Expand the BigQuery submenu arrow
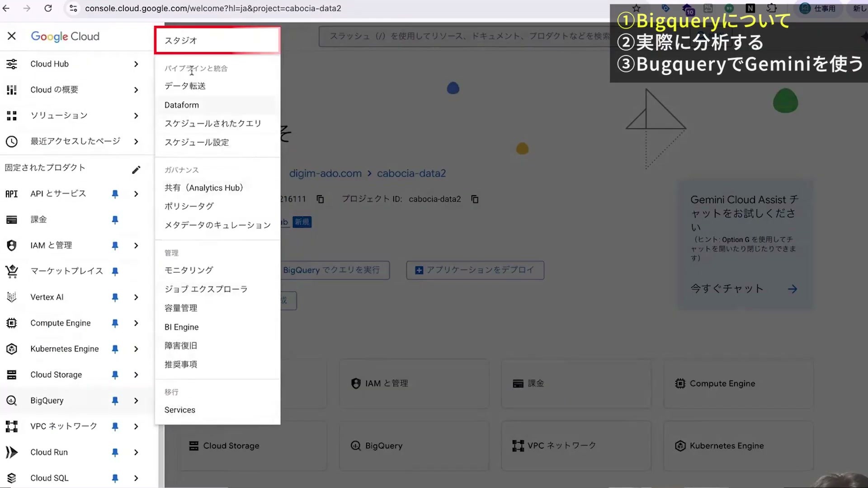868x488 pixels. click(136, 400)
